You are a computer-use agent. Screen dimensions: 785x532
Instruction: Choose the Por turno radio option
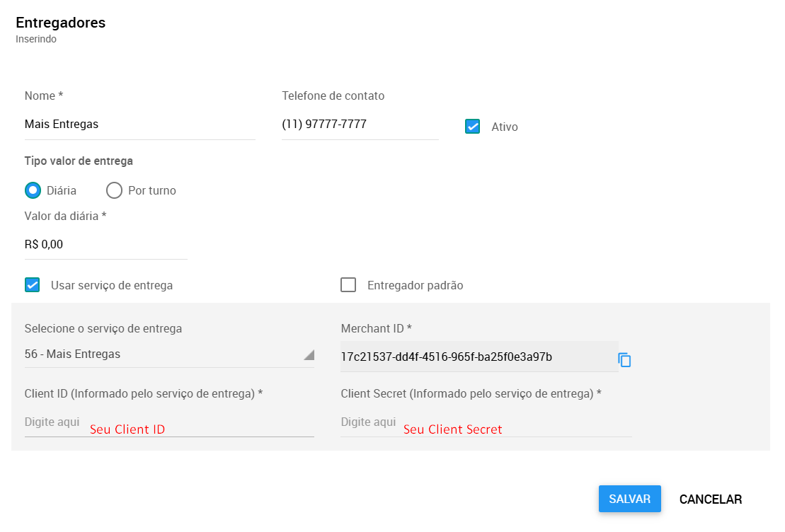pyautogui.click(x=114, y=190)
